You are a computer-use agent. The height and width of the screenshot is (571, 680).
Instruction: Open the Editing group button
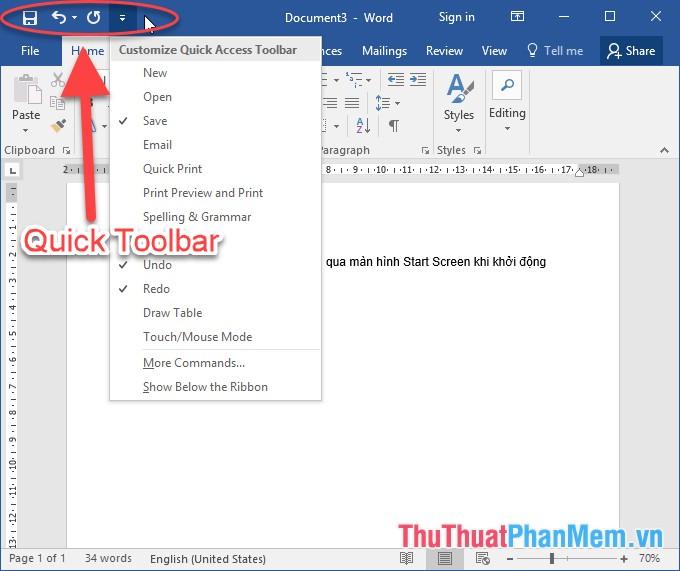(507, 101)
